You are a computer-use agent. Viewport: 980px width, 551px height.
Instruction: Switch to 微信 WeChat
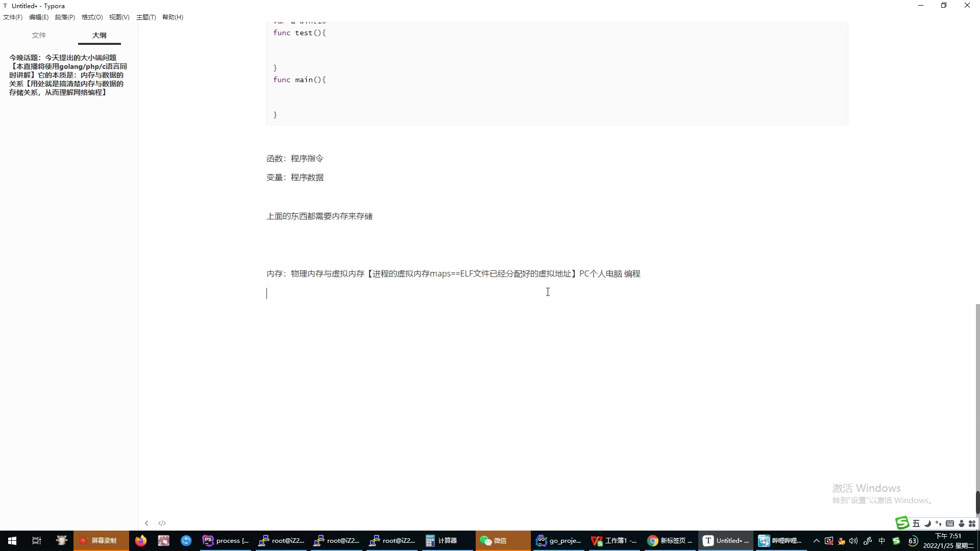pos(503,541)
